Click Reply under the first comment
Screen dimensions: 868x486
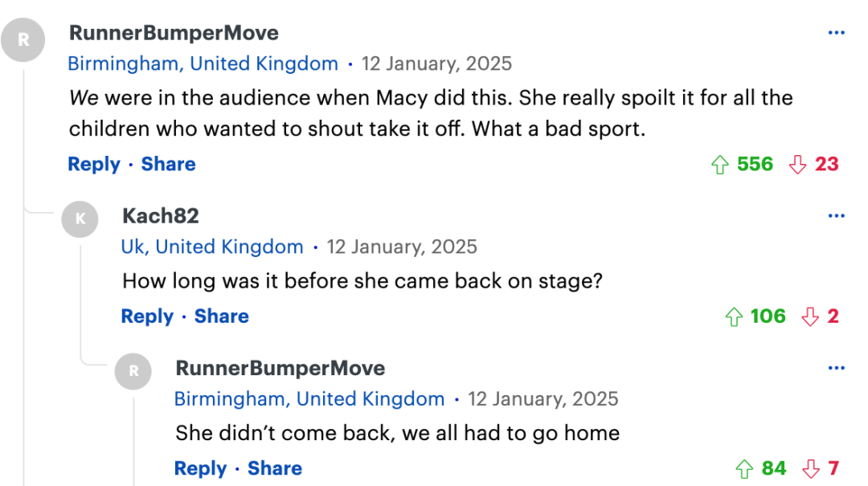(x=94, y=165)
